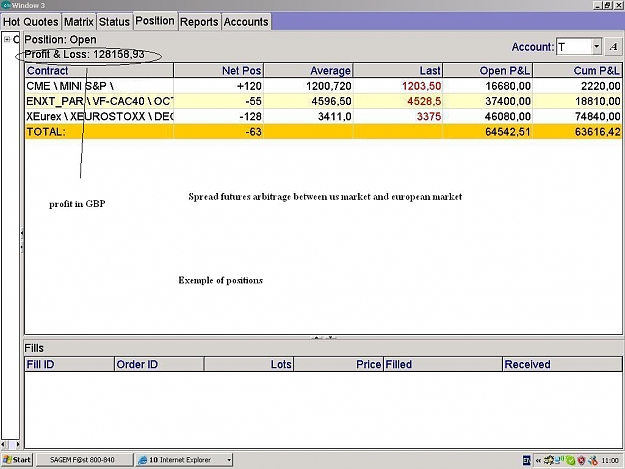Click the left panel horizontal scrollbar right arrow
Screen dimensions: 625x469
pos(17,444)
